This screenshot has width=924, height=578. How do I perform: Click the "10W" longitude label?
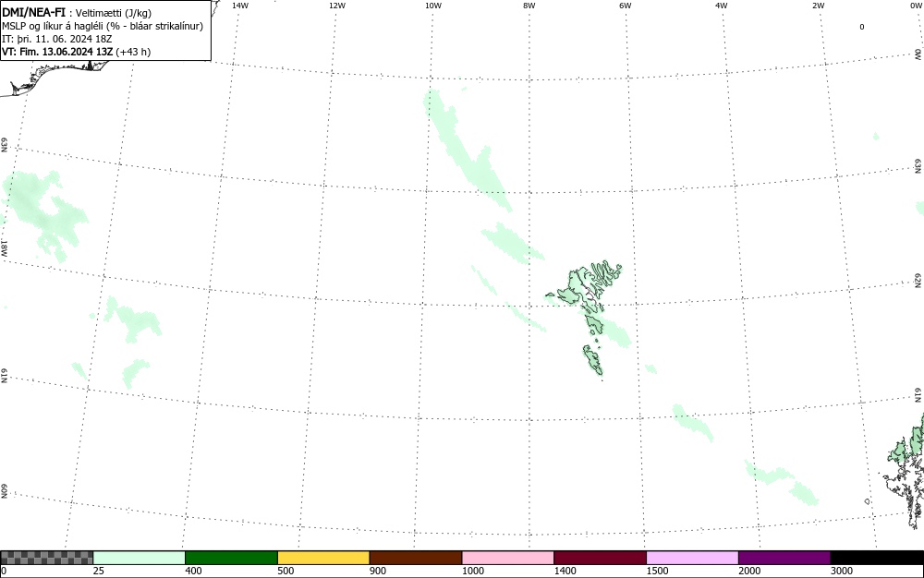tap(433, 6)
